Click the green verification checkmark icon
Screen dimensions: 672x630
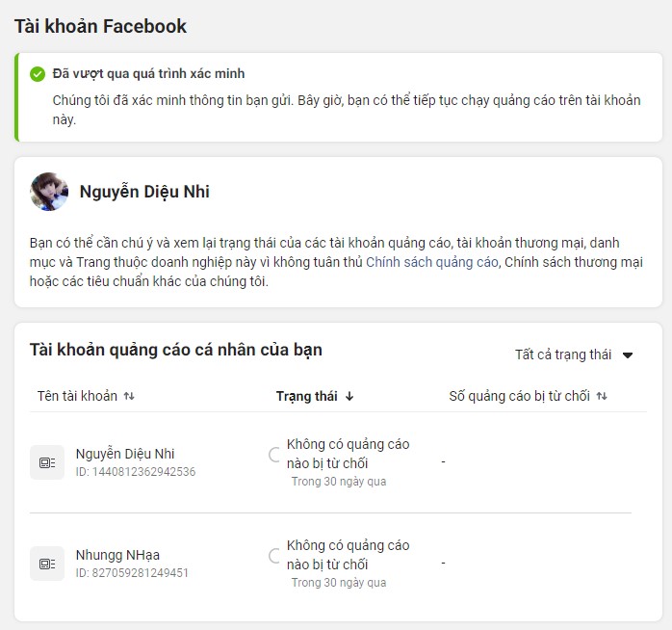(38, 74)
